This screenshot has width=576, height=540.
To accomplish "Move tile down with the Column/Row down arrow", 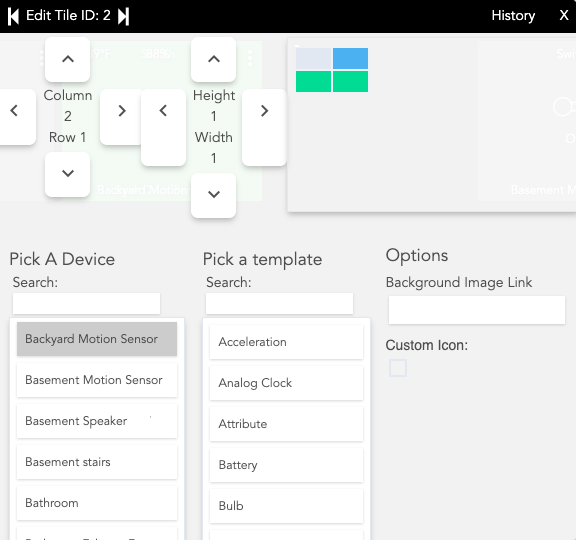I will [x=68, y=174].
